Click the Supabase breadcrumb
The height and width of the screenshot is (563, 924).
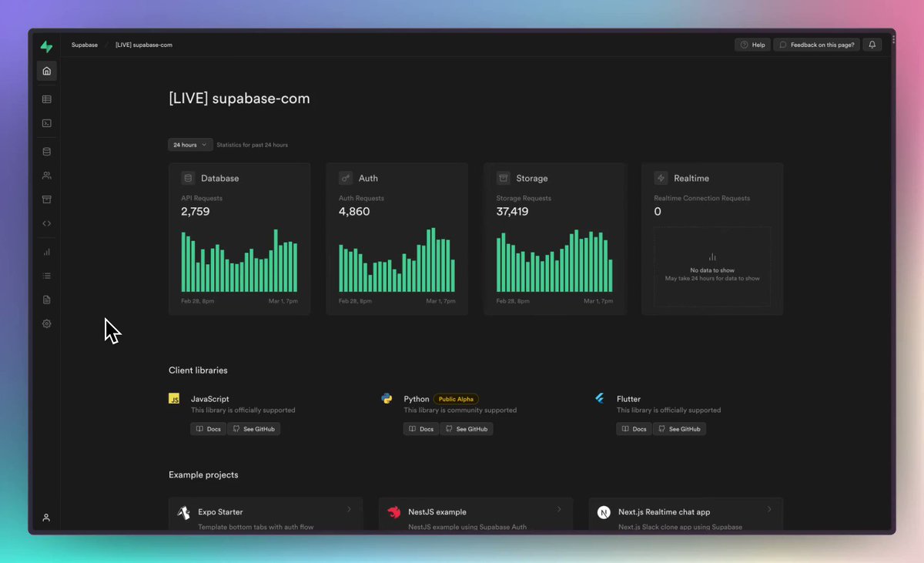click(85, 45)
